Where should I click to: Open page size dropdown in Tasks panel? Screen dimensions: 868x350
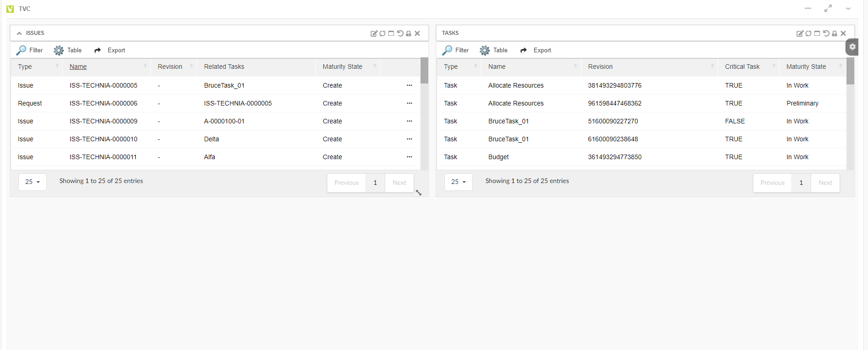point(458,182)
